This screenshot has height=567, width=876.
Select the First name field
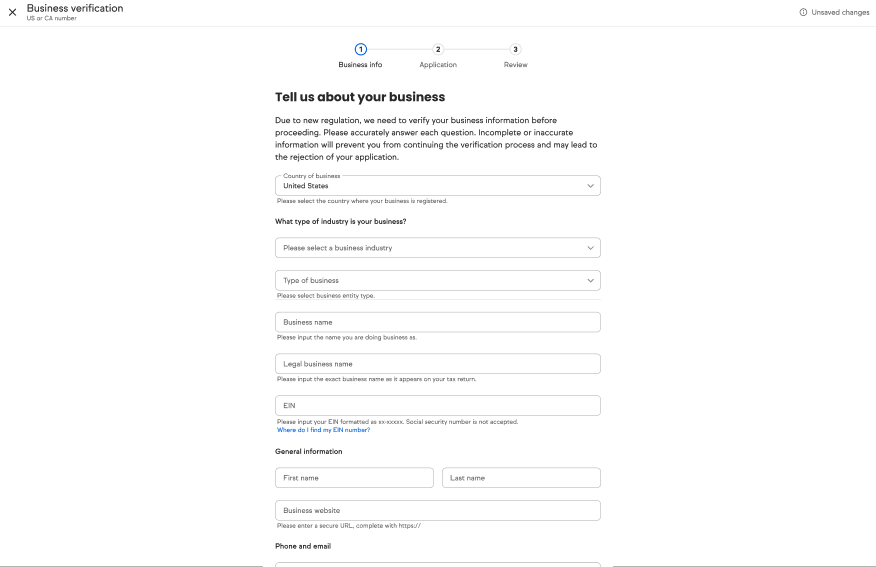[x=354, y=478]
